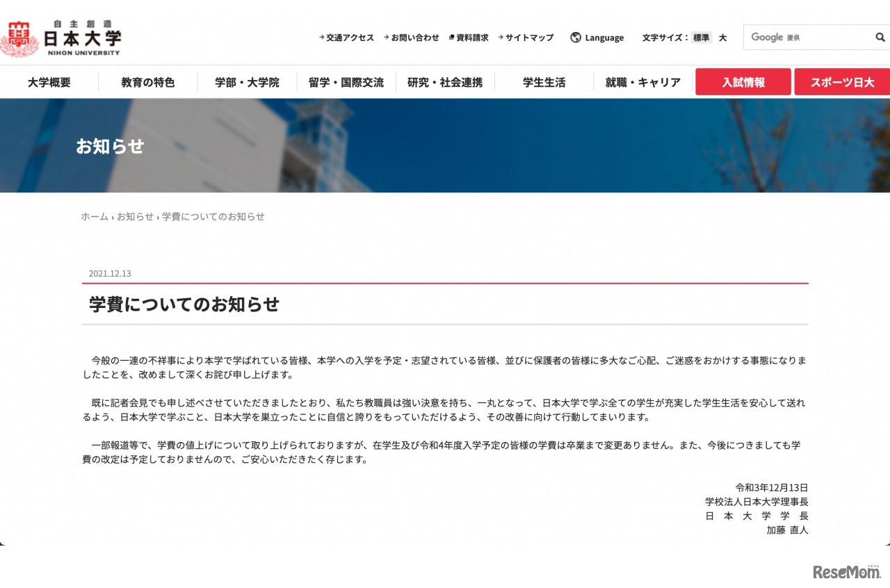This screenshot has height=588, width=890.
Task: Click the text 学校法人日本大学理事長
Action: pos(756,502)
